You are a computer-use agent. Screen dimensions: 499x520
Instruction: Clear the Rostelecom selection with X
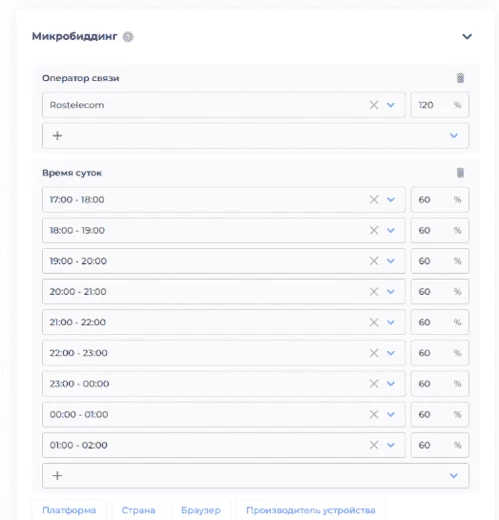click(x=374, y=105)
